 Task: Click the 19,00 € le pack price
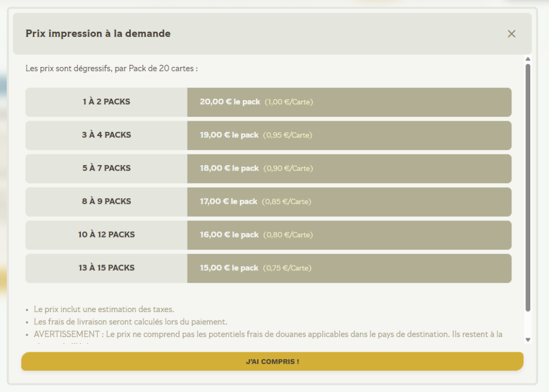click(229, 135)
